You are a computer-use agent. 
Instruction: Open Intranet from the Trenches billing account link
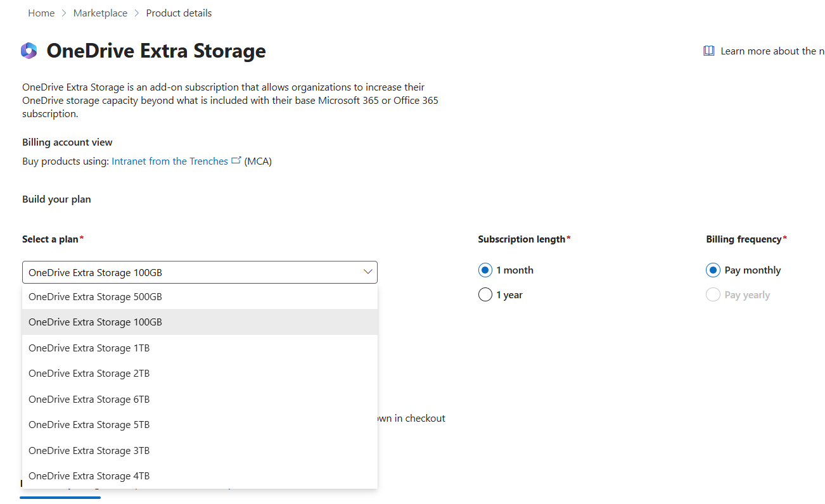tap(170, 161)
